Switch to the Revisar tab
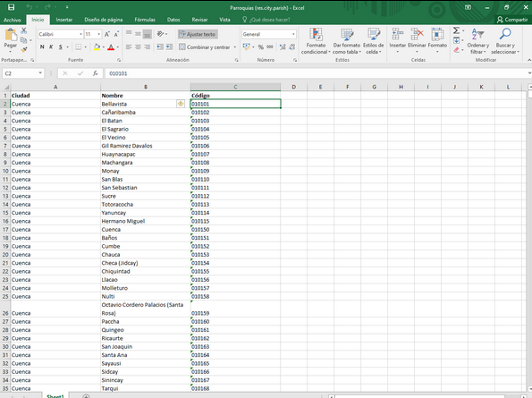The height and width of the screenshot is (398, 532). pos(199,20)
